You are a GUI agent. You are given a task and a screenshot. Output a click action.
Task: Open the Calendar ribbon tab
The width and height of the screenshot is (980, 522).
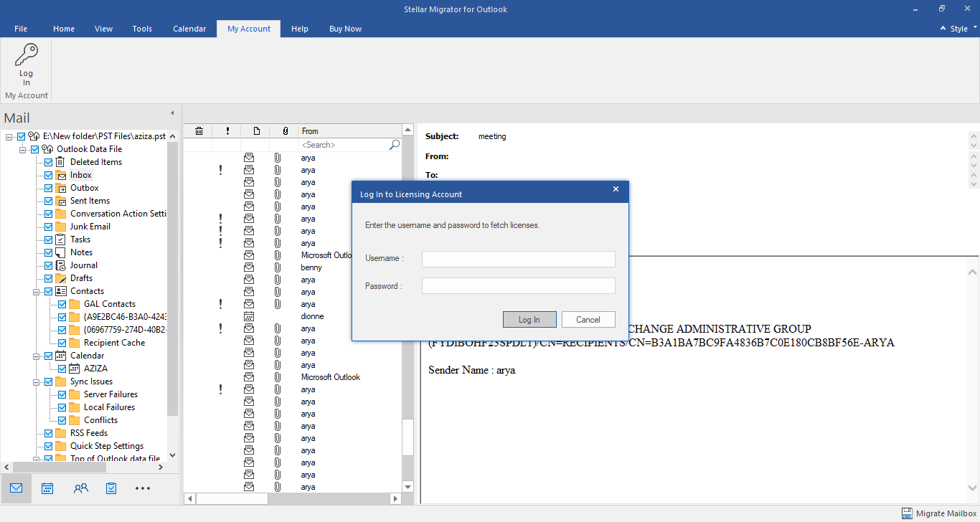pyautogui.click(x=189, y=29)
